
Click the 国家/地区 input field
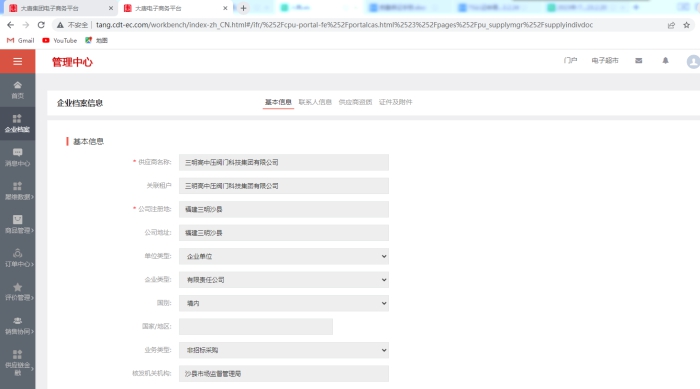(x=256, y=326)
